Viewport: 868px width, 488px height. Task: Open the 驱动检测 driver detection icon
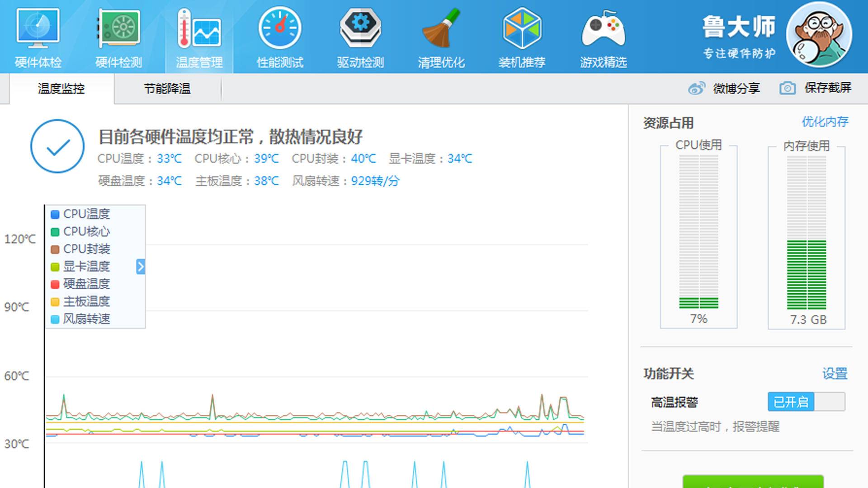pyautogui.click(x=360, y=28)
